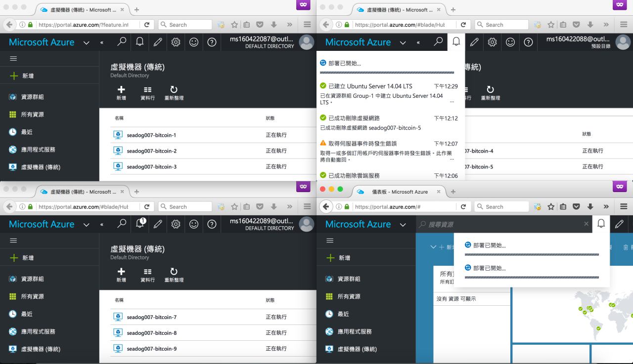Open help question mark in ms160422087 window
Viewport: 633px width, 364px height.
coord(212,42)
